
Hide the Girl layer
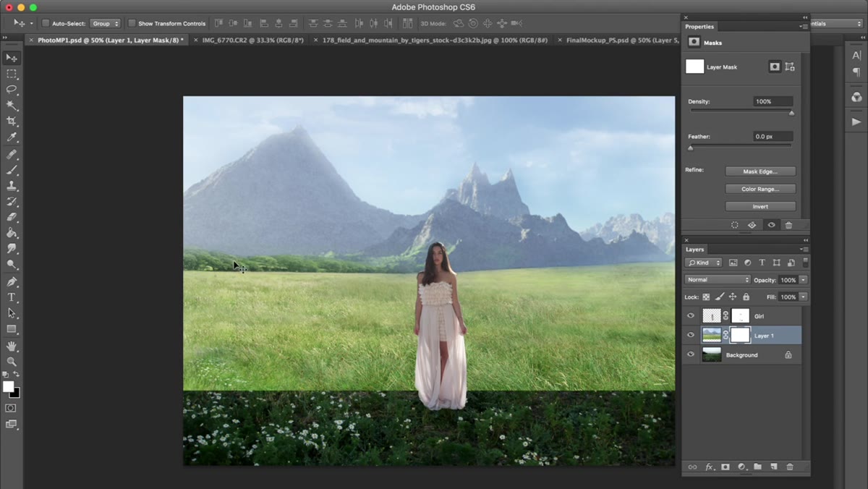(x=691, y=316)
